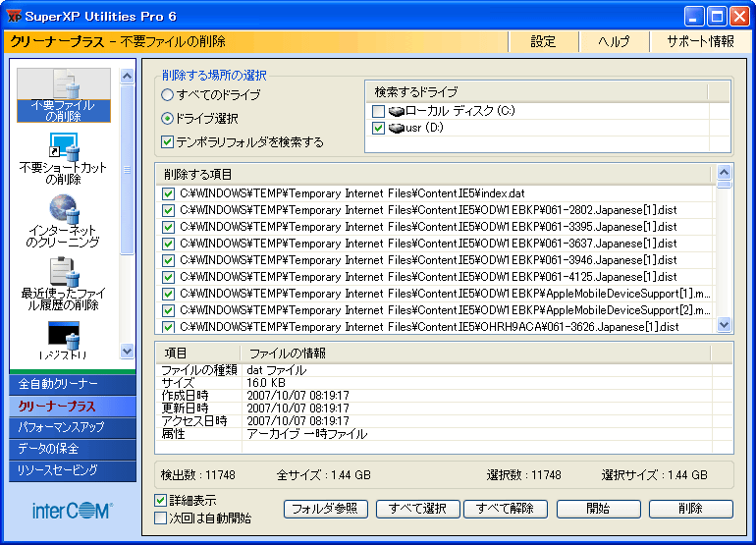Click the サイズ 16.0 KB row

pos(444,383)
